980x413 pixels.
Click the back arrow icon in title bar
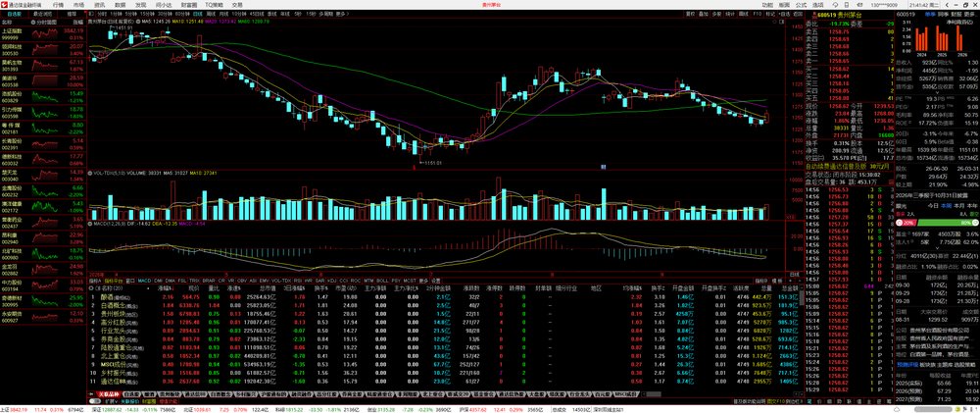(x=947, y=4)
